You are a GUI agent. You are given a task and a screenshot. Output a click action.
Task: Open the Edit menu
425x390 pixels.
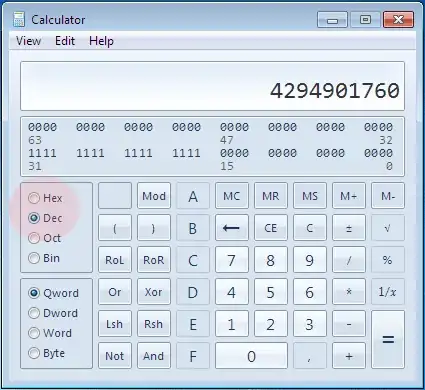click(x=65, y=41)
